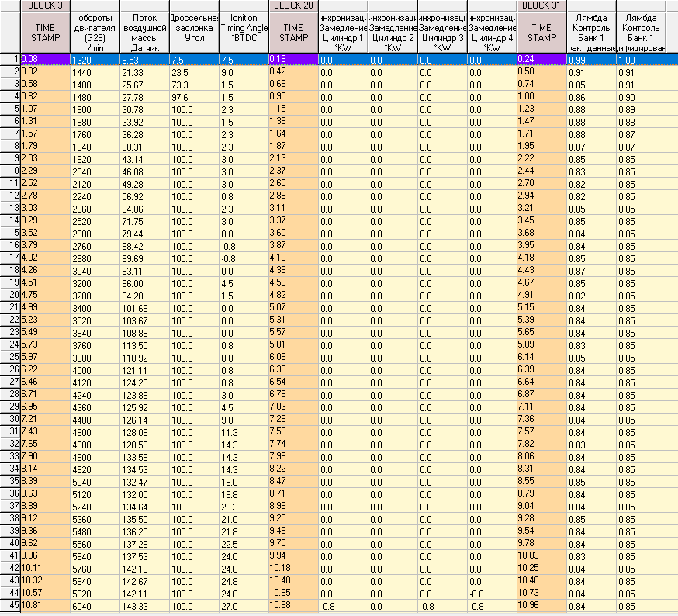
Task: Click the BLOCK 31 group header
Action: coord(541,5)
